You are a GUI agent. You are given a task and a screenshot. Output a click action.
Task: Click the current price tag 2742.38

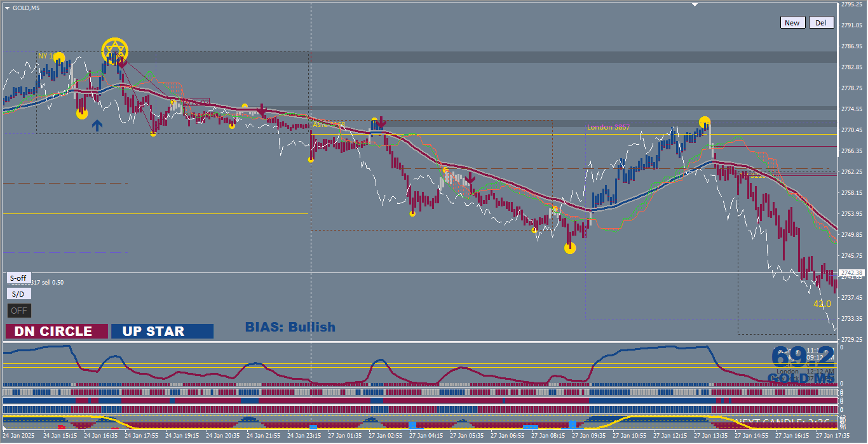coord(851,272)
